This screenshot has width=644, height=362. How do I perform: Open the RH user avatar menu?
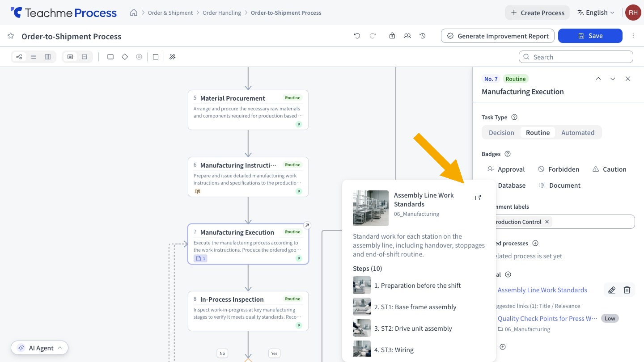tap(633, 13)
